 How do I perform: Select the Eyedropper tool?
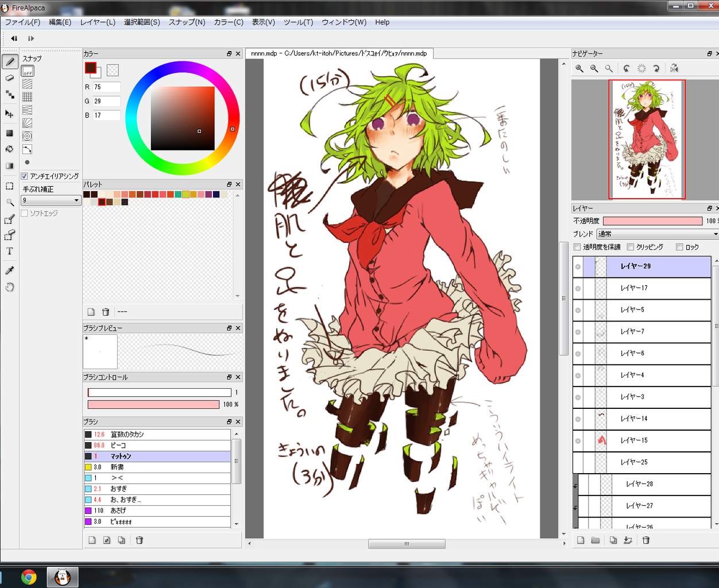(x=10, y=270)
